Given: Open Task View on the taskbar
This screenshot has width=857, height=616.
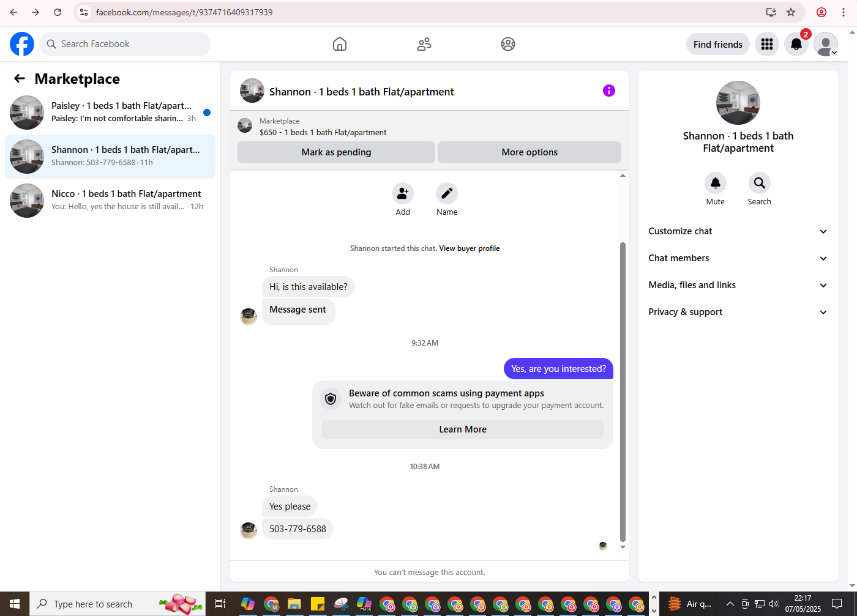Looking at the screenshot, I should 220,604.
